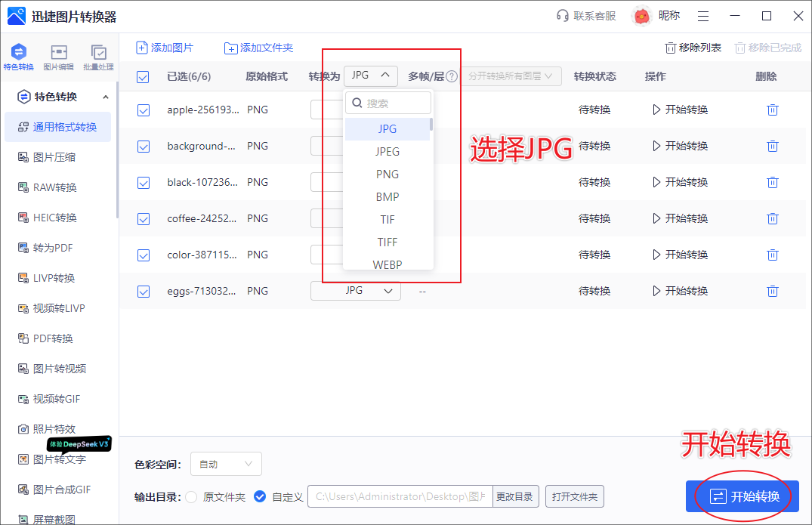Focus the format 搜索 search field

click(x=388, y=103)
